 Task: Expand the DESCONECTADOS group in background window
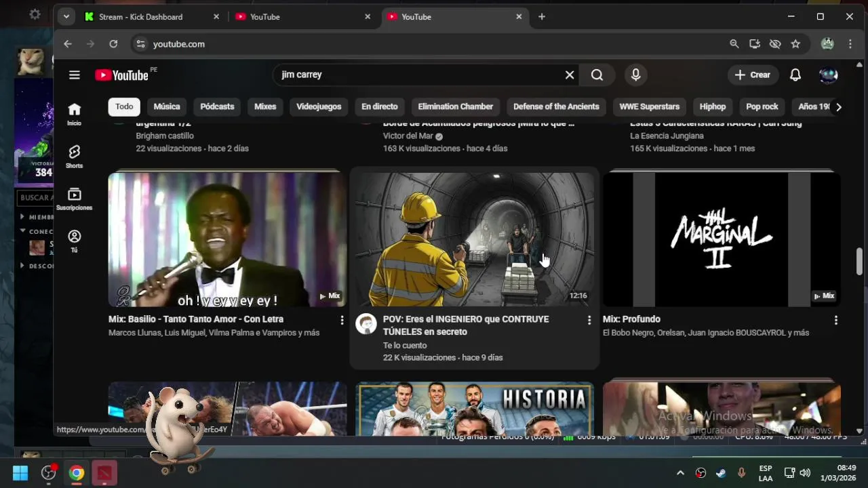[x=22, y=266]
